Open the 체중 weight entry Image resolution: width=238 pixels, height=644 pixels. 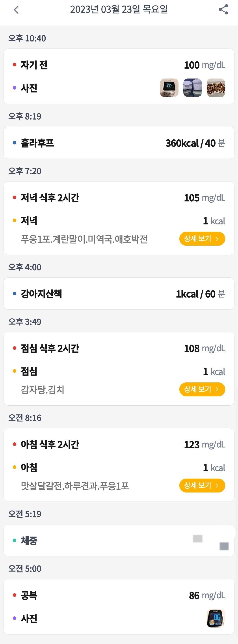pyautogui.click(x=119, y=541)
